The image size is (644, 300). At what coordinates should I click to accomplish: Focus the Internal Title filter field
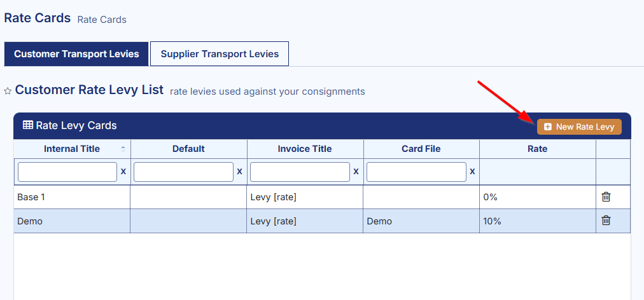click(x=67, y=172)
